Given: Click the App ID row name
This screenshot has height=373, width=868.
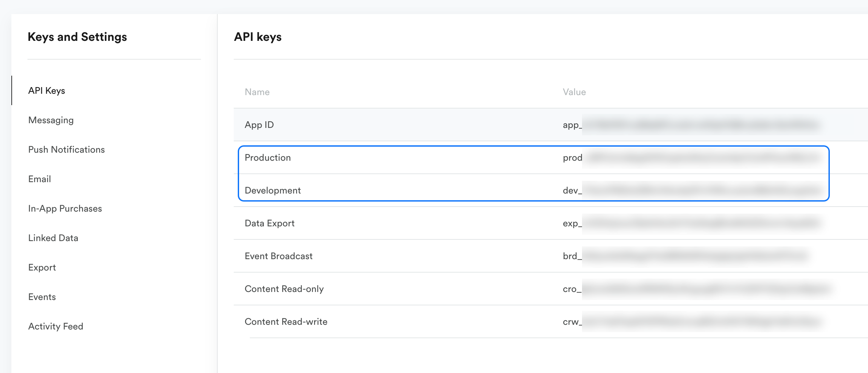Looking at the screenshot, I should (x=259, y=125).
